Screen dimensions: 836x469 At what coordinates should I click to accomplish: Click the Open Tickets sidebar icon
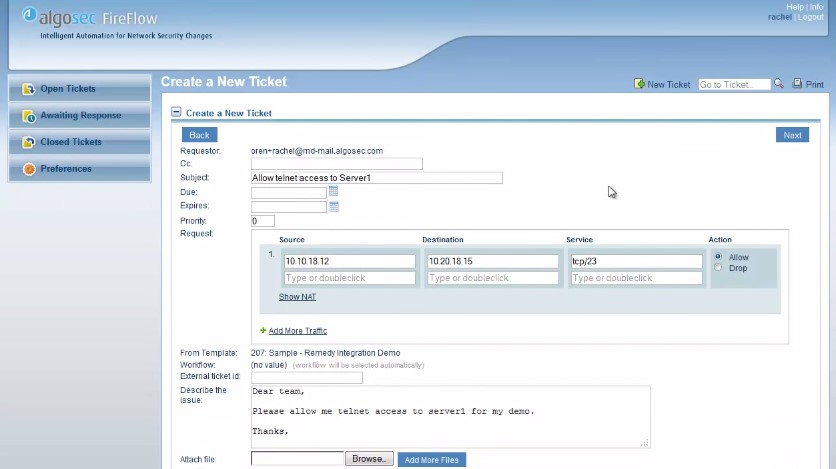pos(28,88)
